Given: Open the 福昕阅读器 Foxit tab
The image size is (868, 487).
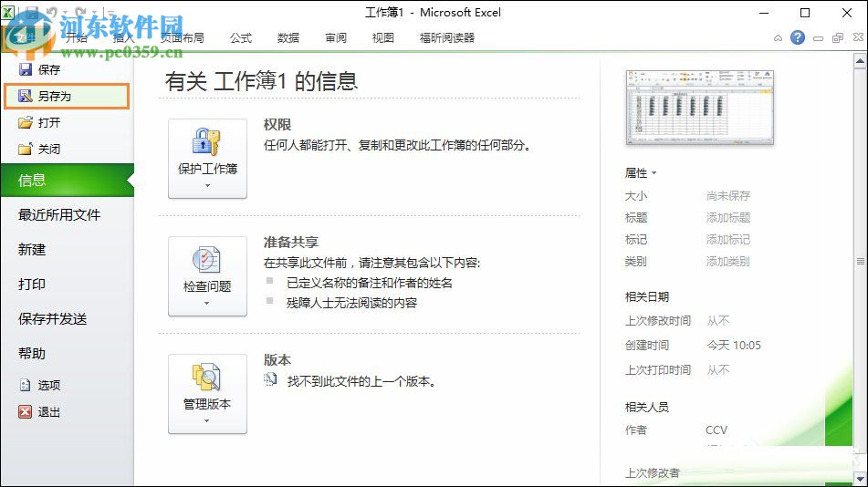Looking at the screenshot, I should 447,37.
